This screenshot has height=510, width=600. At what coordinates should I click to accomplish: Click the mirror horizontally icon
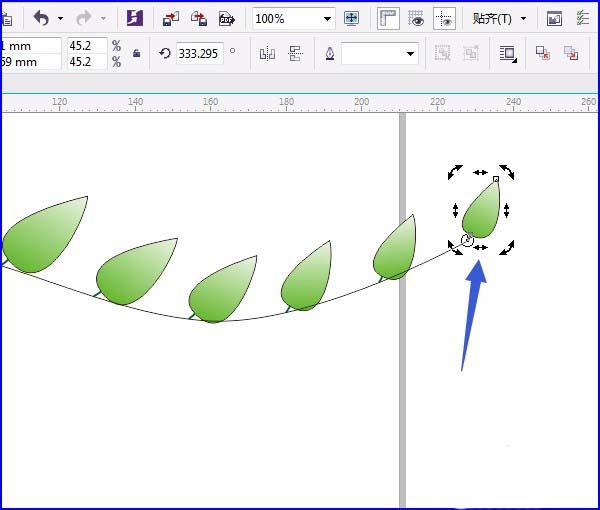click(267, 54)
